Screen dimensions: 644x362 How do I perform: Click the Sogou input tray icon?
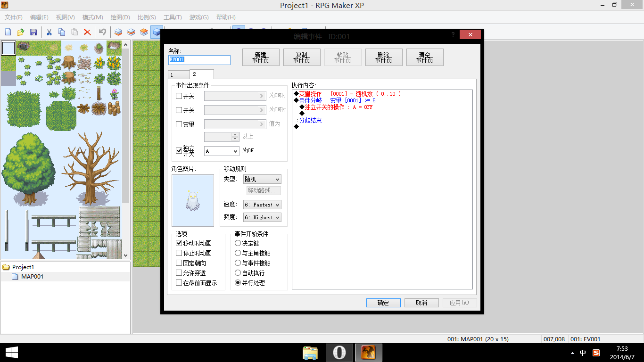click(x=596, y=353)
